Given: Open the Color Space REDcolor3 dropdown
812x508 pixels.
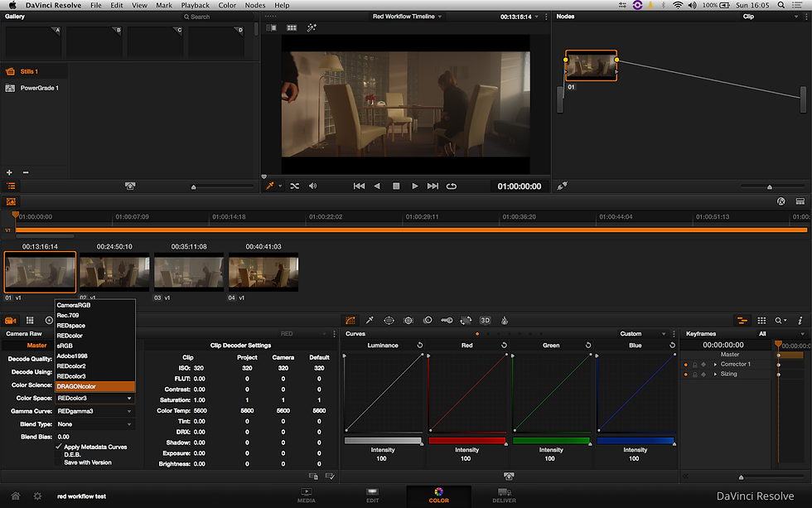Looking at the screenshot, I should [x=94, y=399].
